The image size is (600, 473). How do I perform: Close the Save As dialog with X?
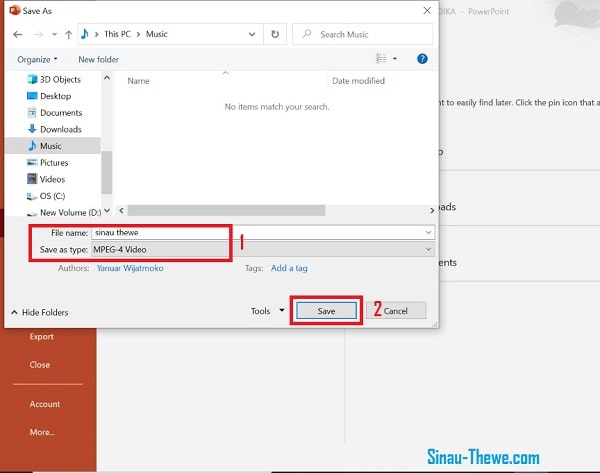(x=427, y=11)
